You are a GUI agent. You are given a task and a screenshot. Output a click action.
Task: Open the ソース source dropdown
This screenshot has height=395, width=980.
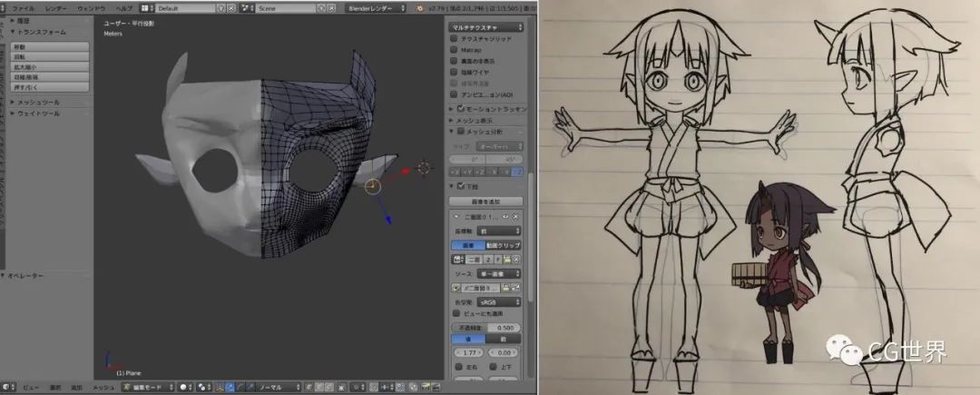pyautogui.click(x=499, y=274)
